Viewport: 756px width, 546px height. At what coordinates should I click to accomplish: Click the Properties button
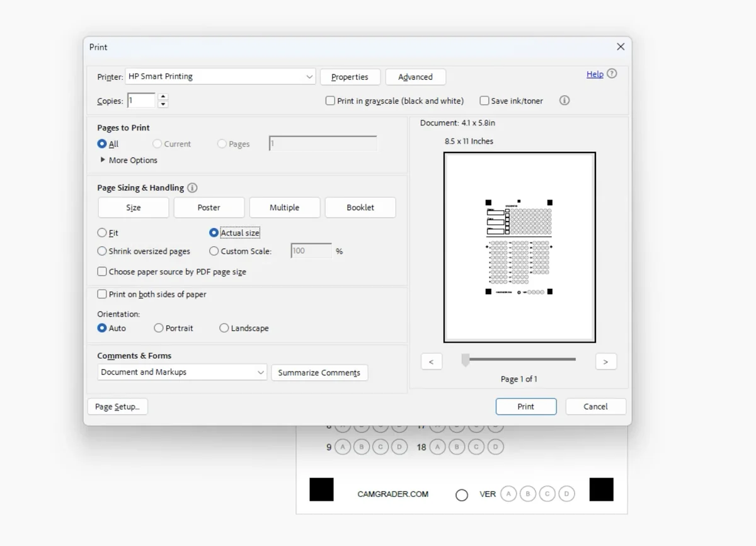click(350, 77)
